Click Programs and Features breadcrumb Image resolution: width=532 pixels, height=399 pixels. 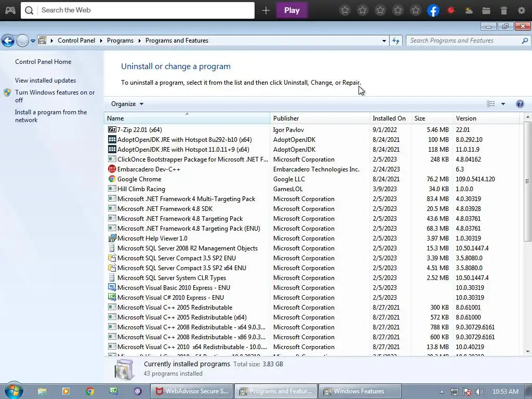pyautogui.click(x=177, y=41)
